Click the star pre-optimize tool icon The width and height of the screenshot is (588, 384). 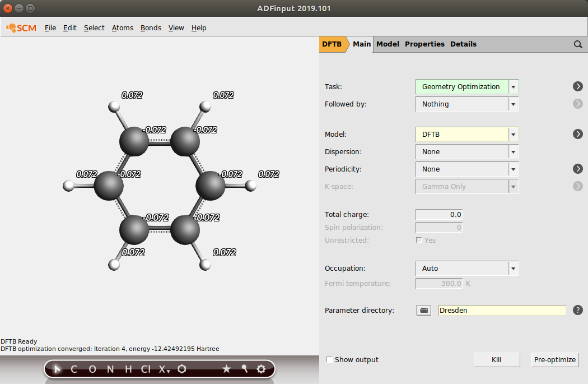[x=226, y=369]
